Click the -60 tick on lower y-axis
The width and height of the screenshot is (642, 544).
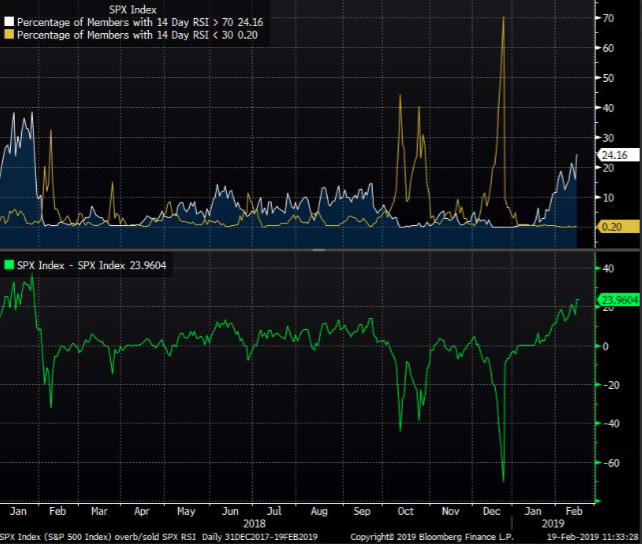pos(606,463)
